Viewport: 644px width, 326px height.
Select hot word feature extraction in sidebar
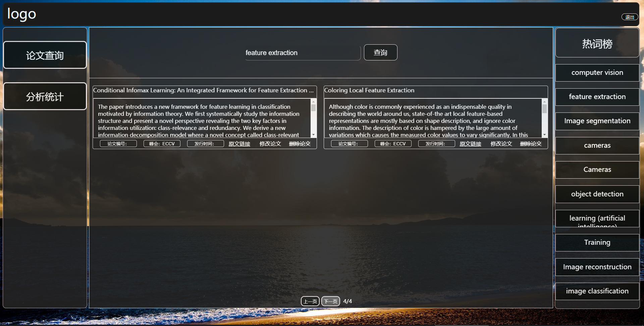click(x=597, y=97)
